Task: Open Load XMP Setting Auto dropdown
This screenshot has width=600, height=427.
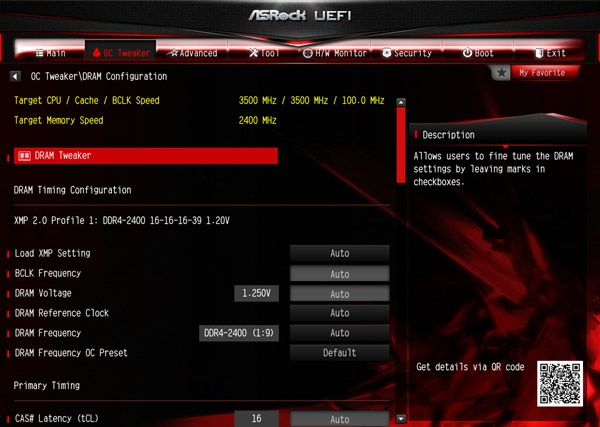Action: pyautogui.click(x=339, y=253)
